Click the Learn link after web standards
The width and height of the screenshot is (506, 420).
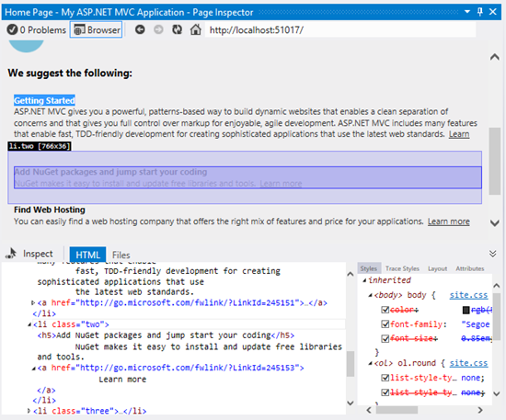click(x=459, y=134)
